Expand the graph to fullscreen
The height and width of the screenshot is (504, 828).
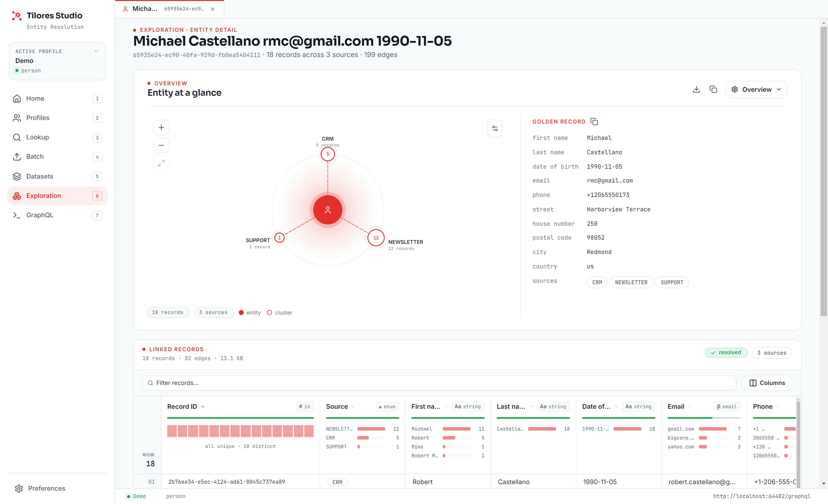tap(161, 163)
